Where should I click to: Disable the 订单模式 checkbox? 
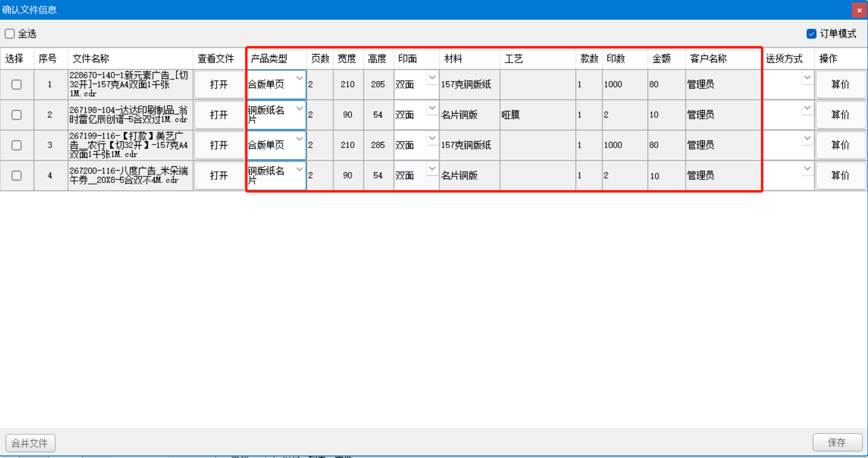coord(811,34)
